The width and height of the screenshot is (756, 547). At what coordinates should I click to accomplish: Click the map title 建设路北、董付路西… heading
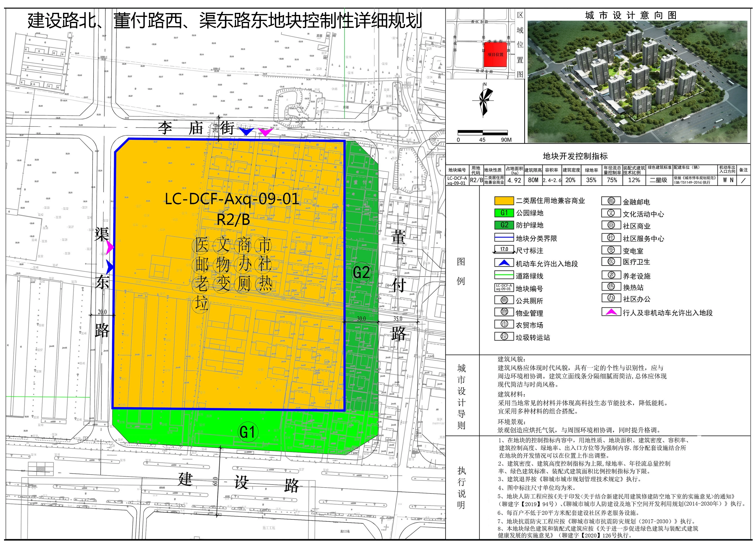tap(225, 21)
